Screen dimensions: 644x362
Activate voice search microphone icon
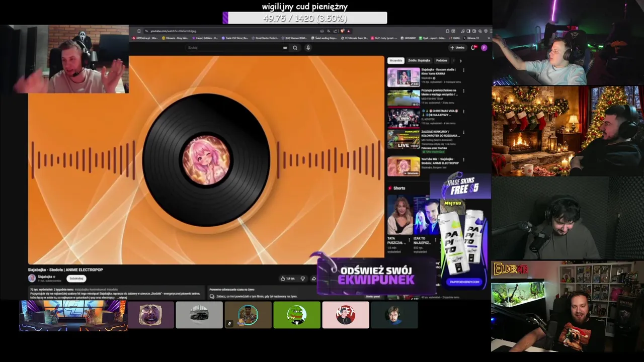pyautogui.click(x=308, y=48)
